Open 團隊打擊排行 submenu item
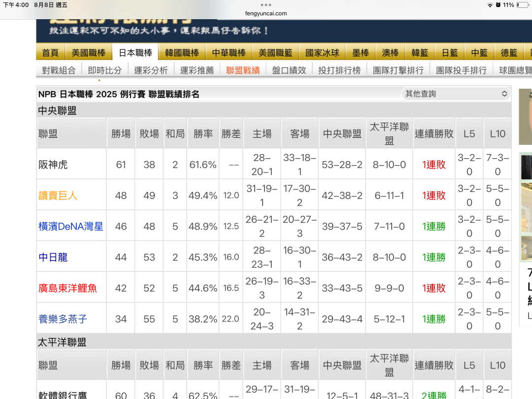The width and height of the screenshot is (532, 399). click(399, 70)
